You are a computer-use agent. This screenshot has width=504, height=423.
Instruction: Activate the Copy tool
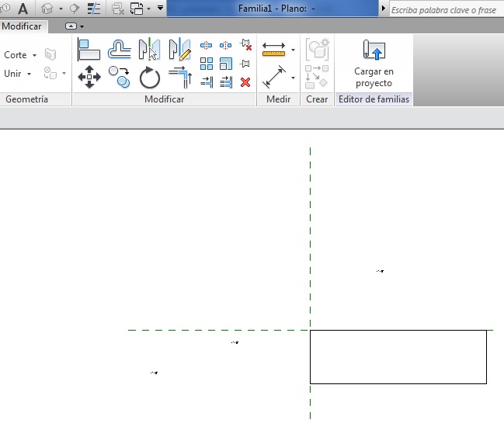coord(119,77)
